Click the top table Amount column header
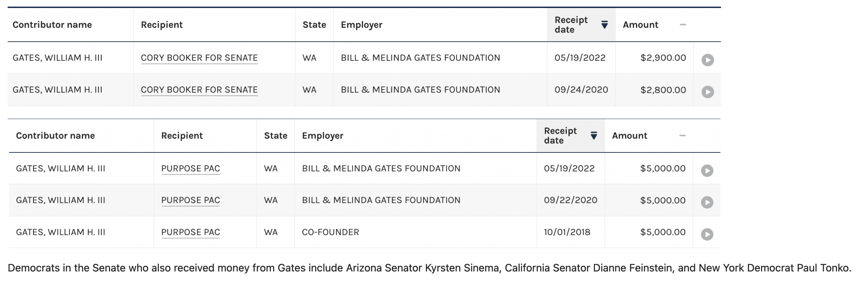Image resolution: width=868 pixels, height=284 pixels. [640, 25]
